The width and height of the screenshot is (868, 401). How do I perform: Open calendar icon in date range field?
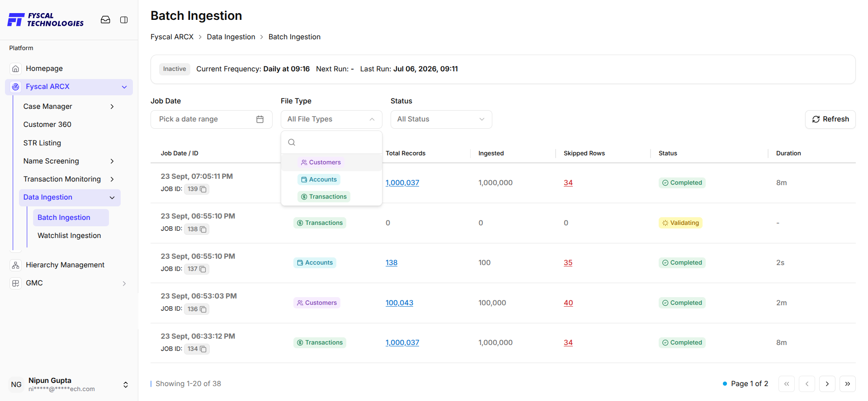pyautogui.click(x=260, y=119)
